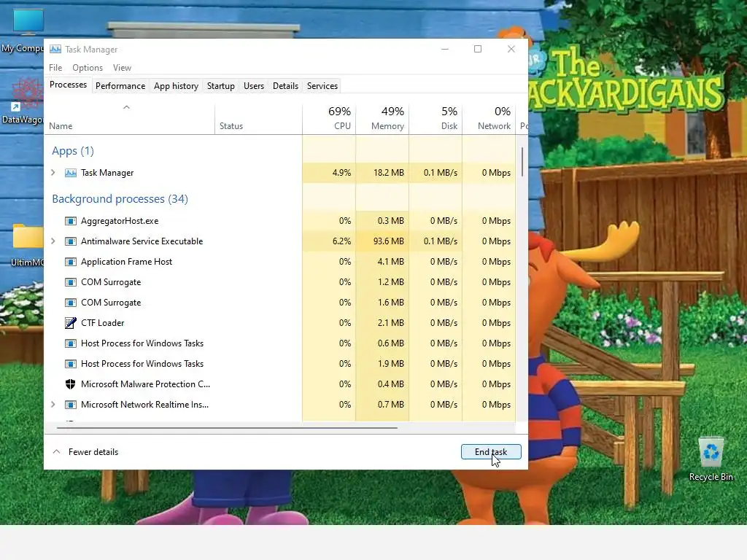This screenshot has width=747, height=560.
Task: Switch to the Users tab
Action: point(253,86)
